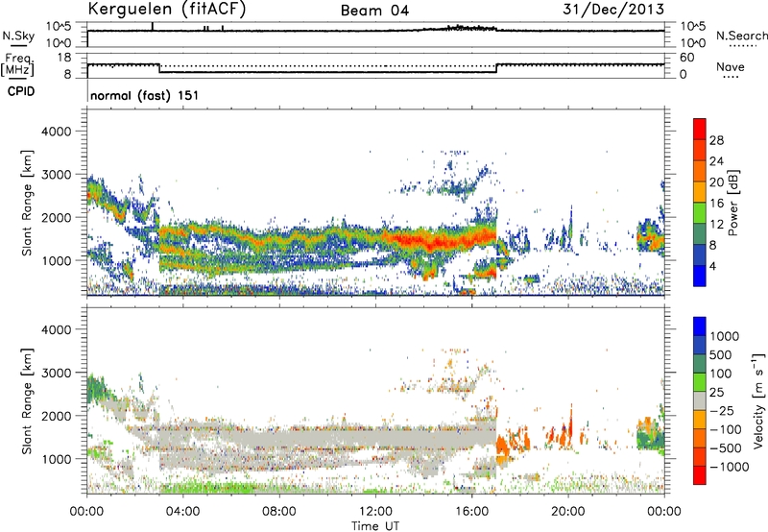Click the "normal (fast) 151" text

coord(145,95)
